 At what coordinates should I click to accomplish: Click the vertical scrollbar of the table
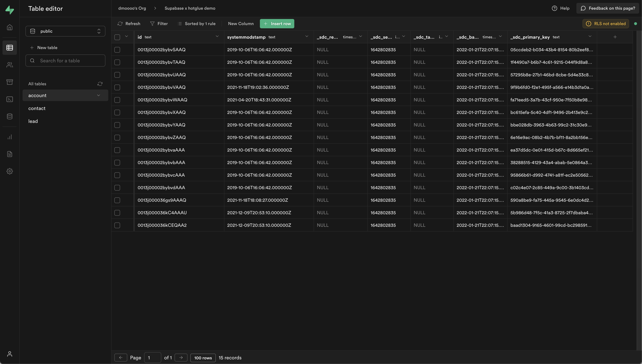click(x=639, y=190)
